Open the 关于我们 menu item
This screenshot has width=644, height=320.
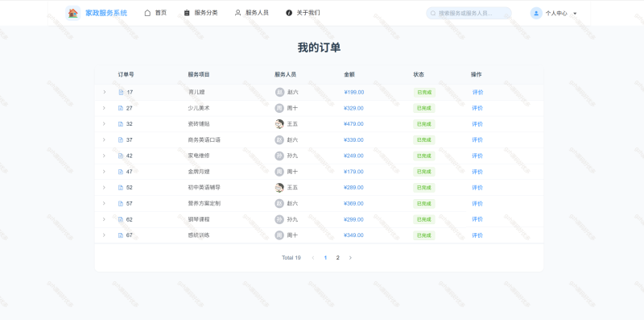tap(303, 13)
